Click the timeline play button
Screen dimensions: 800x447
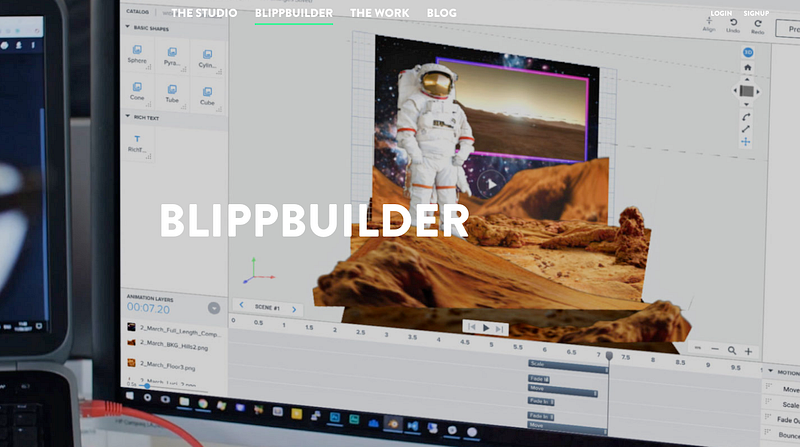tap(486, 328)
